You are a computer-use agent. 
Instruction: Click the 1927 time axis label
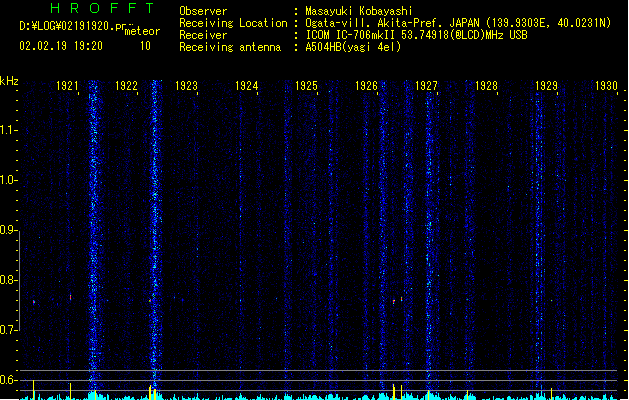tap(426, 86)
